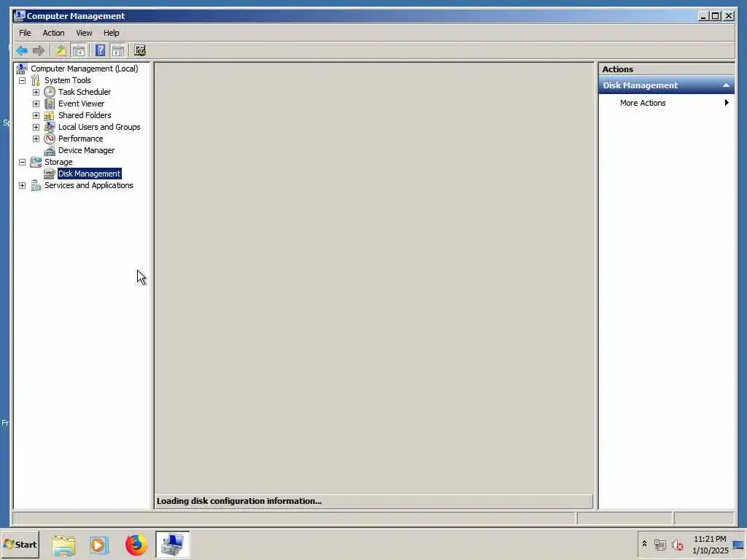The image size is (747, 560).
Task: Click the muted volume tray icon
Action: coord(678,545)
